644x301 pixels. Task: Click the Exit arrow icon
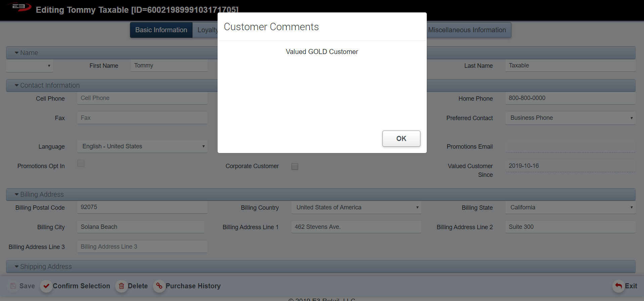618,286
